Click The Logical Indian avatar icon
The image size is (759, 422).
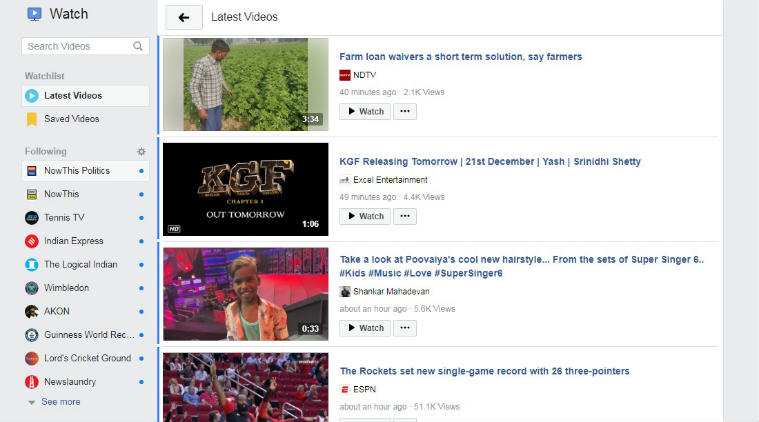coord(32,265)
